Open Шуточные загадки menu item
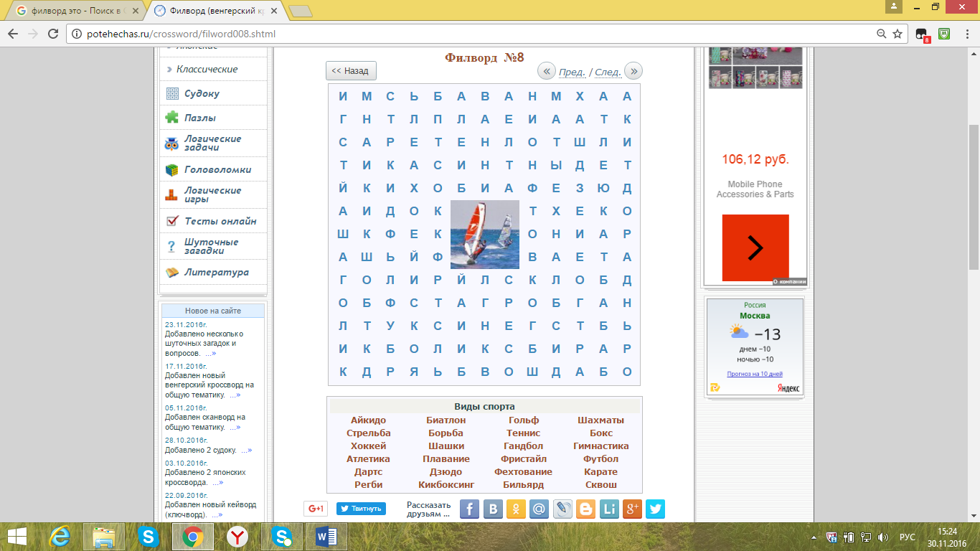This screenshot has height=551, width=980. tap(212, 246)
